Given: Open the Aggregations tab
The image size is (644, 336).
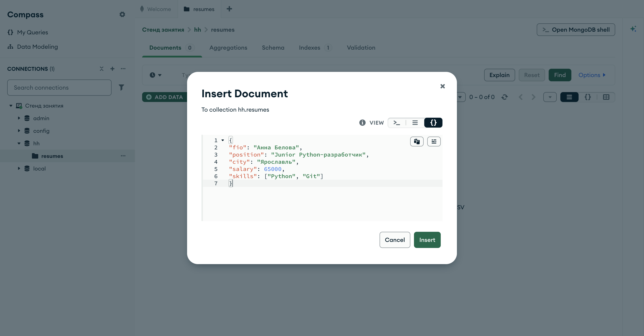Looking at the screenshot, I should [x=228, y=48].
